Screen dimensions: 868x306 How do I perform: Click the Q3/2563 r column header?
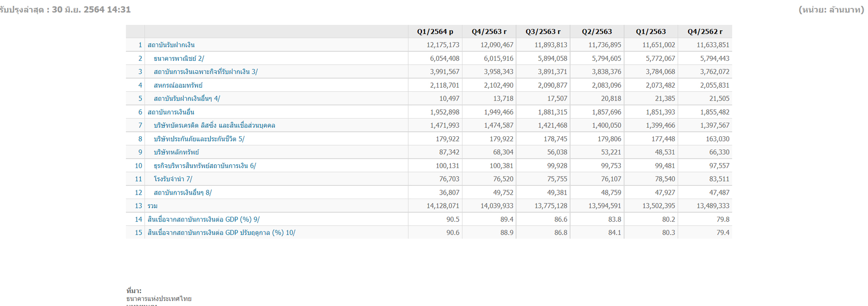click(x=543, y=32)
